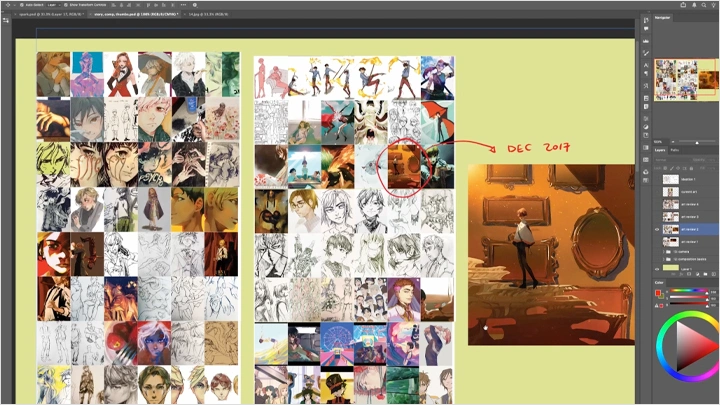Screen dimensions: 720x405
Task: Expand the camera layer group
Action: (664, 252)
